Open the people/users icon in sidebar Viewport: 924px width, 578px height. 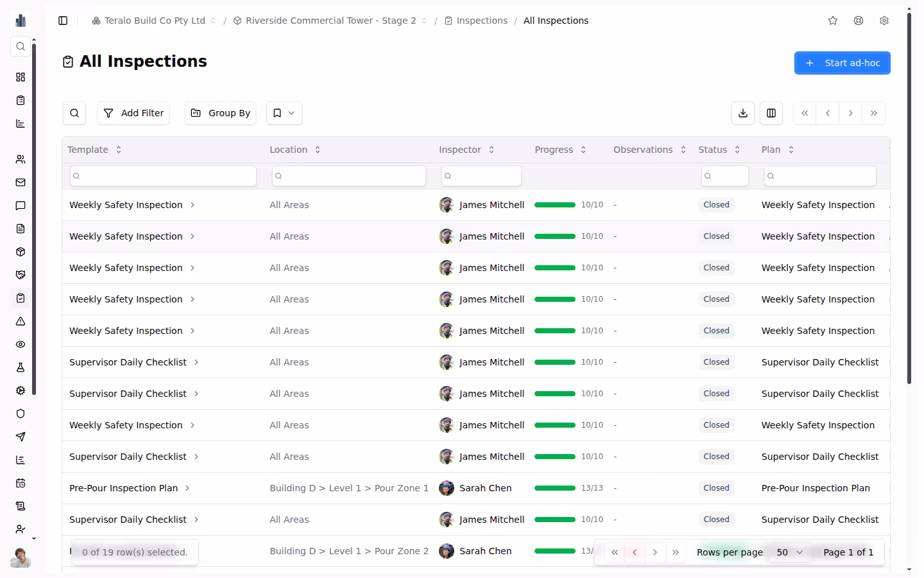click(21, 159)
